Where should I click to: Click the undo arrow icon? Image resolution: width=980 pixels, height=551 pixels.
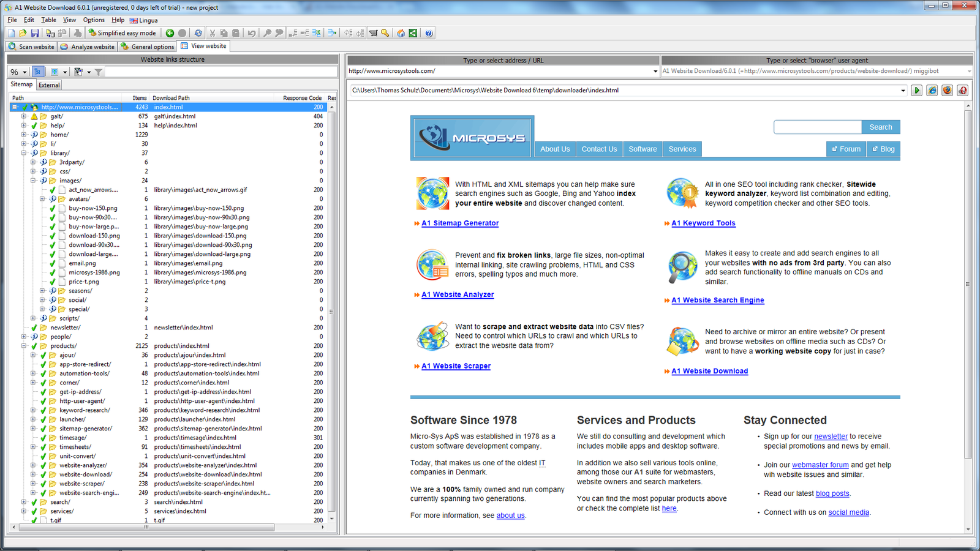pos(251,33)
